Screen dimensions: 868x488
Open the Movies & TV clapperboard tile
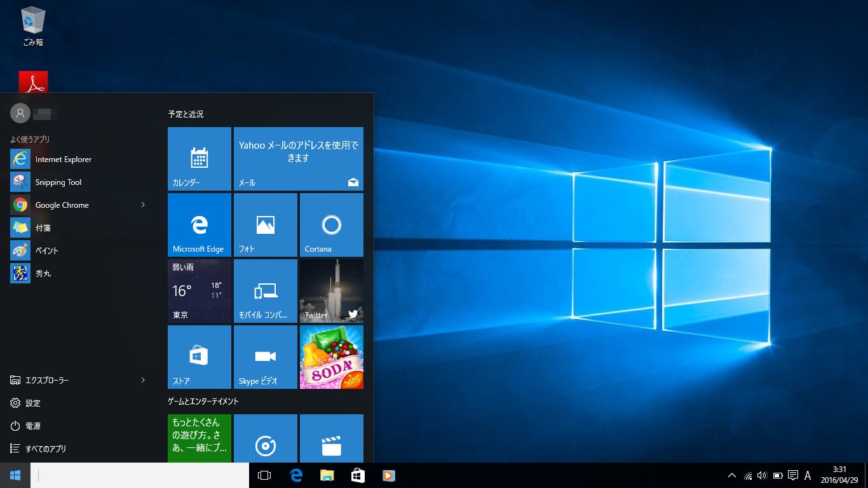pyautogui.click(x=332, y=438)
